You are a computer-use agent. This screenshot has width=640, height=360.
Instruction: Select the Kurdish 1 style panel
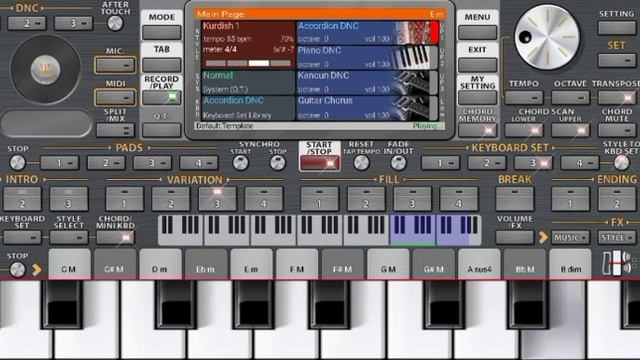pyautogui.click(x=248, y=45)
